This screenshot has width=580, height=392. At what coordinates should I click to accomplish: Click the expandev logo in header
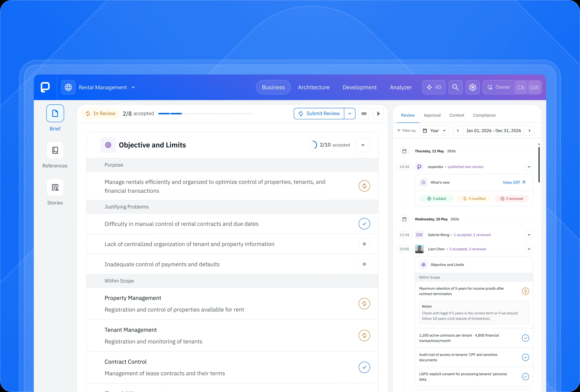click(x=45, y=87)
